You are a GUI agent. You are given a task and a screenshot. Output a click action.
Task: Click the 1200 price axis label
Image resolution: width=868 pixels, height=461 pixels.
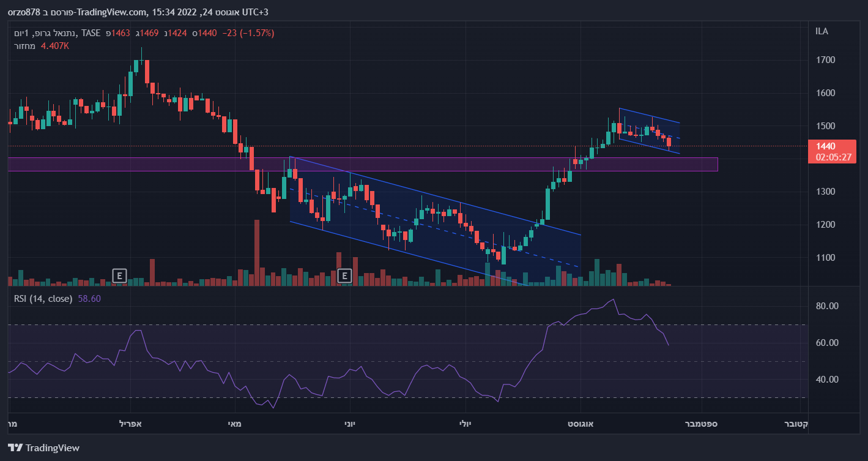click(825, 225)
